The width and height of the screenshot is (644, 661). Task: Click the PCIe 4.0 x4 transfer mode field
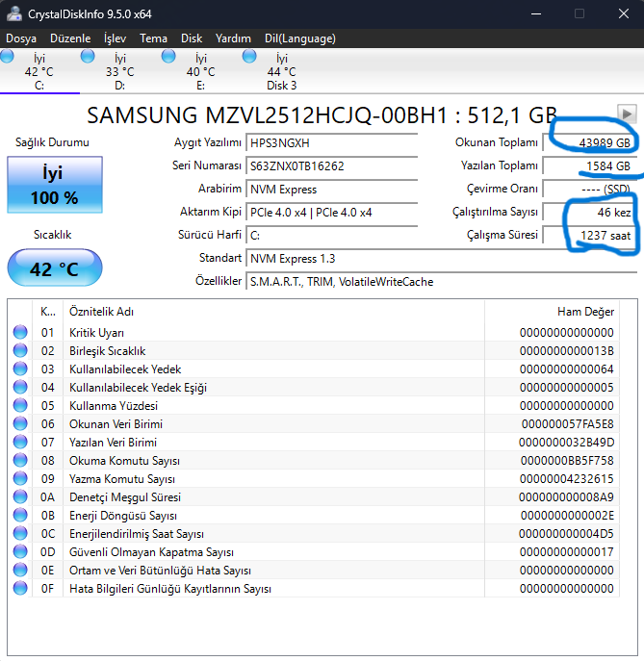click(x=331, y=212)
